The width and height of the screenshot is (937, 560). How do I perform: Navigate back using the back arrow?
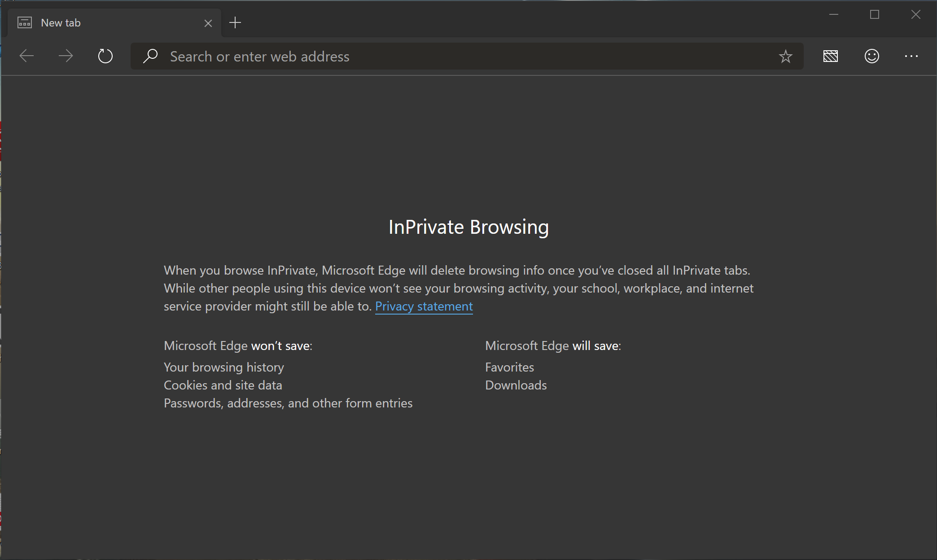pos(26,56)
